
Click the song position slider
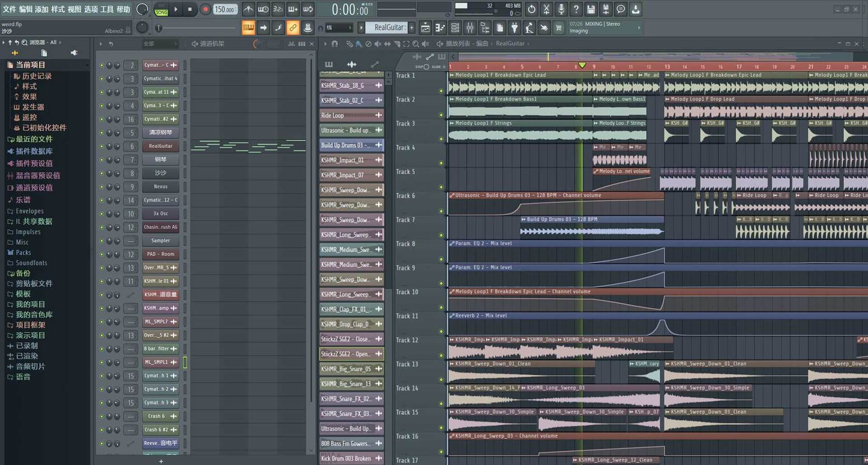tap(195, 28)
